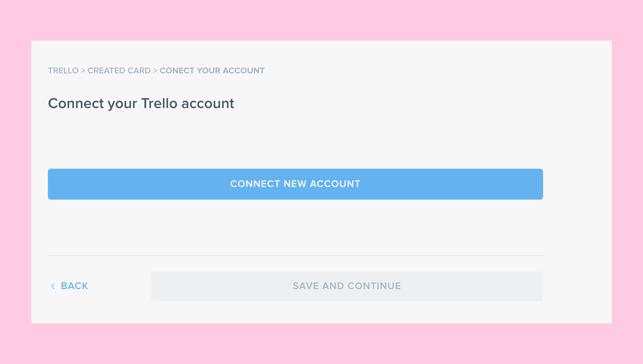Screen dimensions: 643x364
Task: Click the word Connect in the heading
Action: coord(76,104)
